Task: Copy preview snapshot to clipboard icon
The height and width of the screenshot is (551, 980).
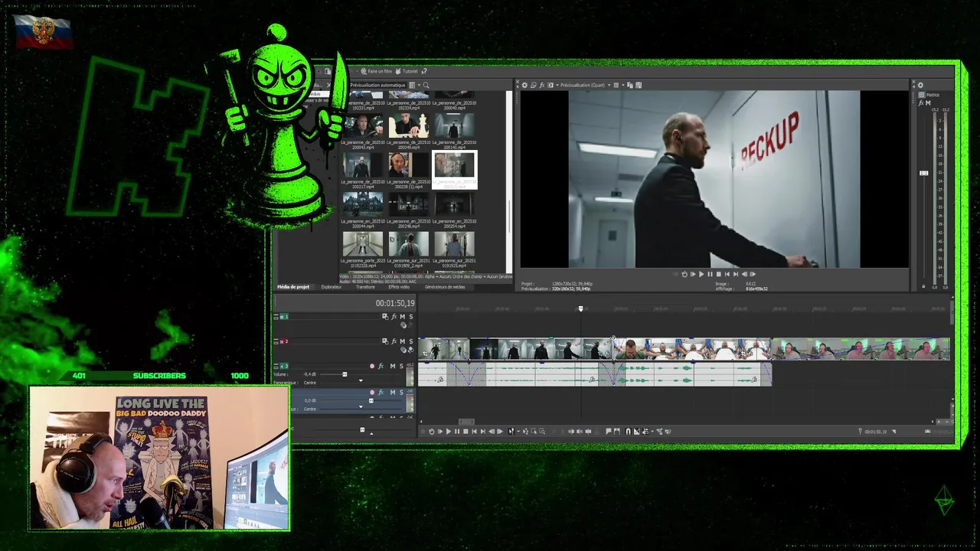Action: click(630, 85)
